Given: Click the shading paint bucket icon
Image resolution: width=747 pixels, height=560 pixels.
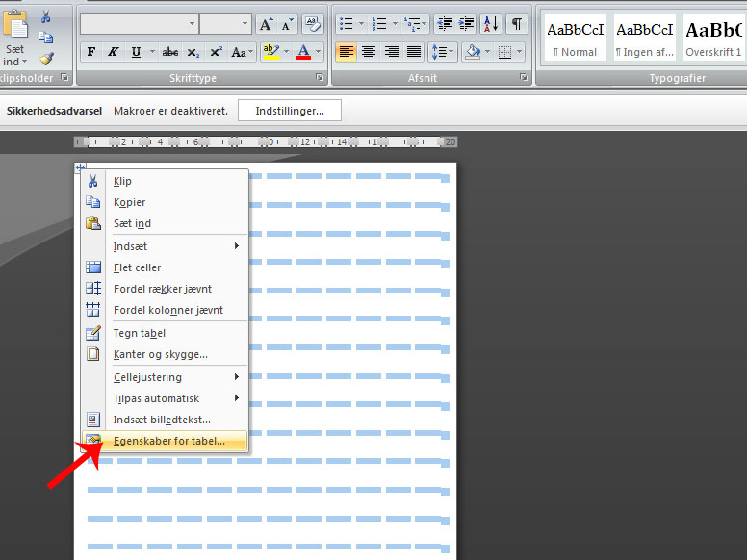Looking at the screenshot, I should click(x=472, y=51).
